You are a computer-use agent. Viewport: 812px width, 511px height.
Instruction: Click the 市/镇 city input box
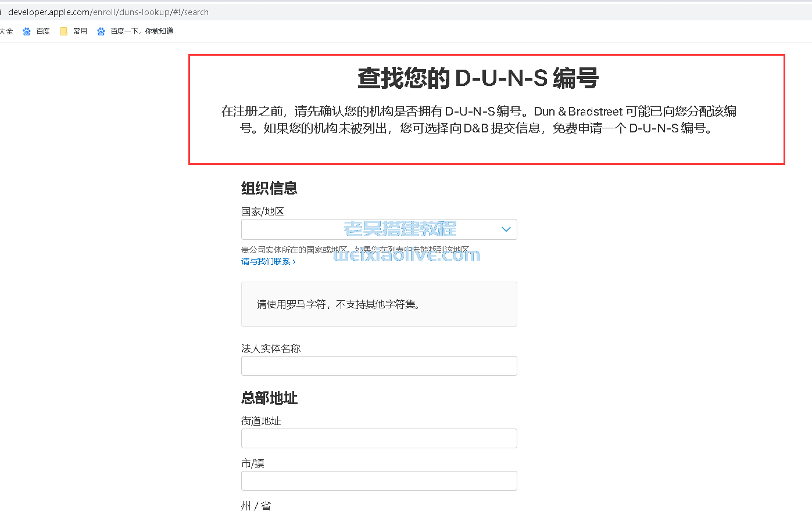tap(378, 481)
